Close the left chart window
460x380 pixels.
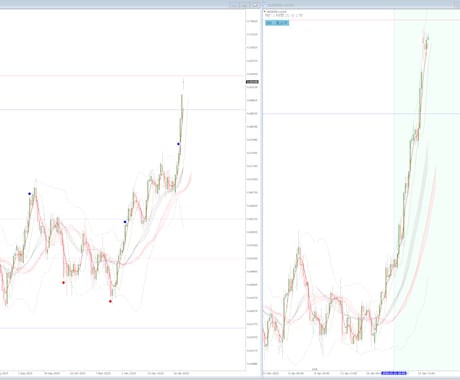(256, 5)
